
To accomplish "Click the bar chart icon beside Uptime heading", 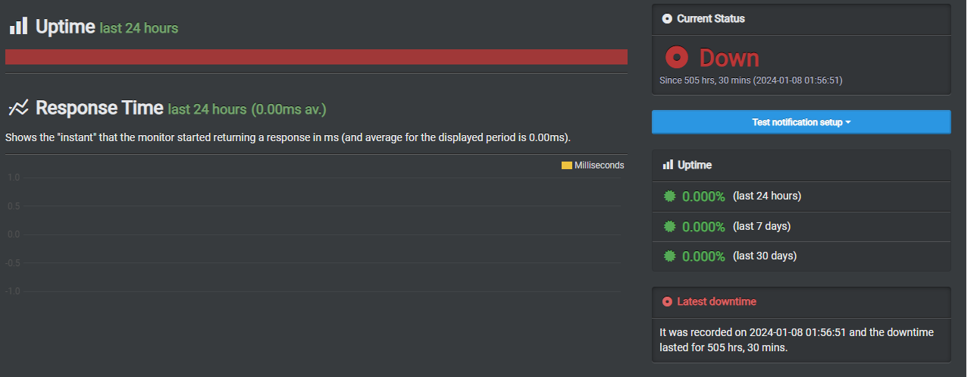I will [18, 27].
